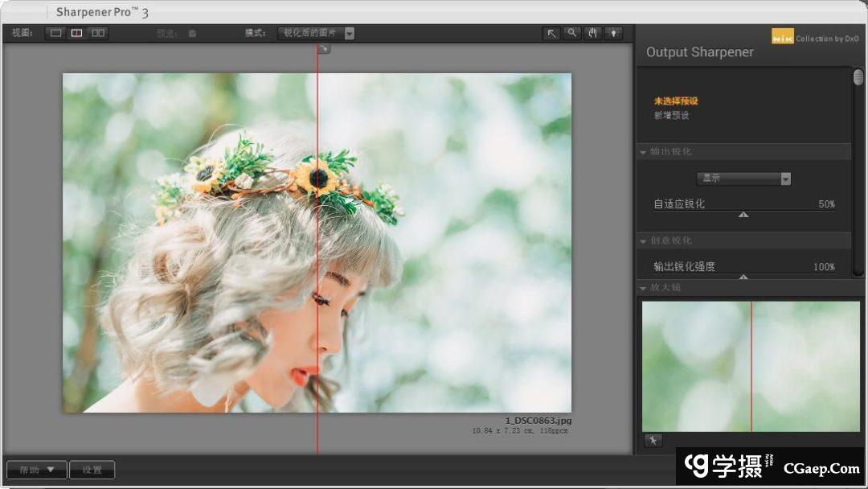Open the 模式 mode dropdown
This screenshot has width=868, height=489.
(x=316, y=33)
